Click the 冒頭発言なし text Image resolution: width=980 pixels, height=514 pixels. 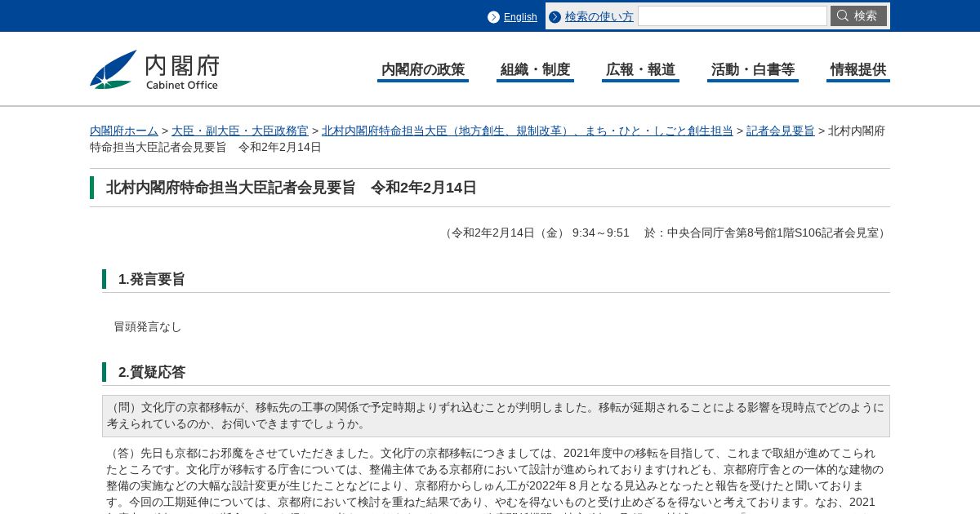(148, 326)
